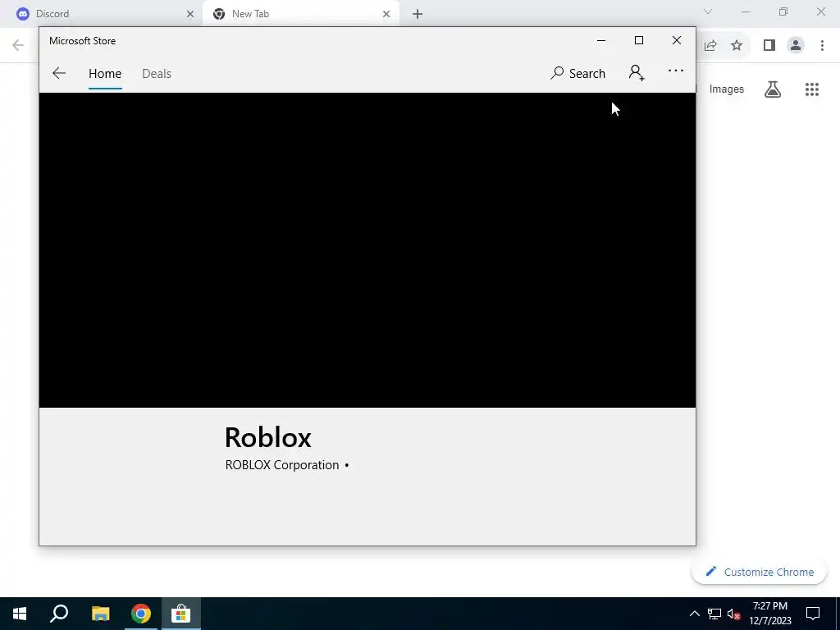
Task: Close the Microsoft Store window
Action: (677, 41)
